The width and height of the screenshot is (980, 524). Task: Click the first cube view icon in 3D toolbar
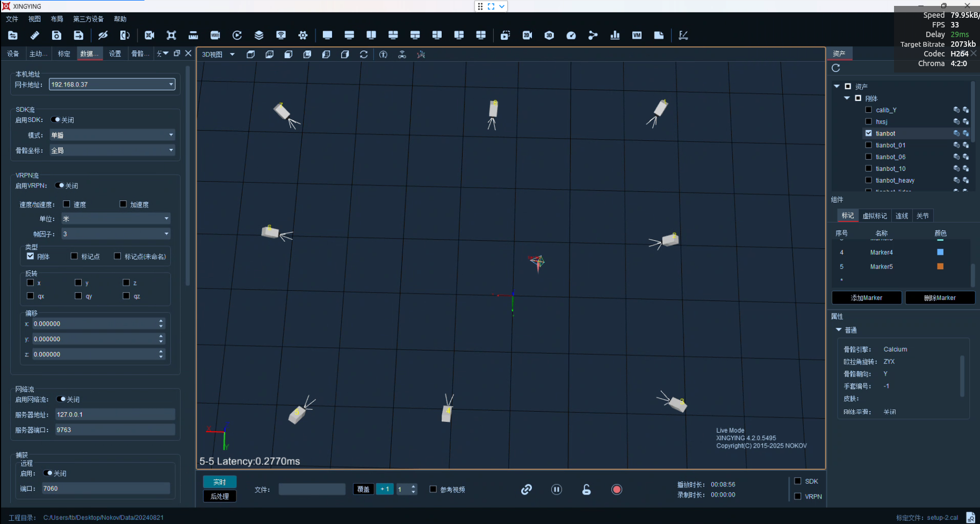click(x=250, y=54)
